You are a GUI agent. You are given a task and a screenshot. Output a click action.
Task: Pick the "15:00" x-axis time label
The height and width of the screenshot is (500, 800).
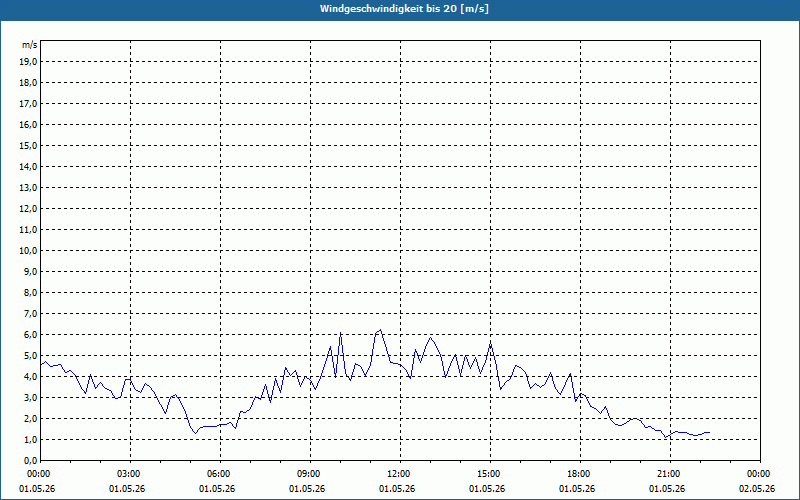pos(488,474)
